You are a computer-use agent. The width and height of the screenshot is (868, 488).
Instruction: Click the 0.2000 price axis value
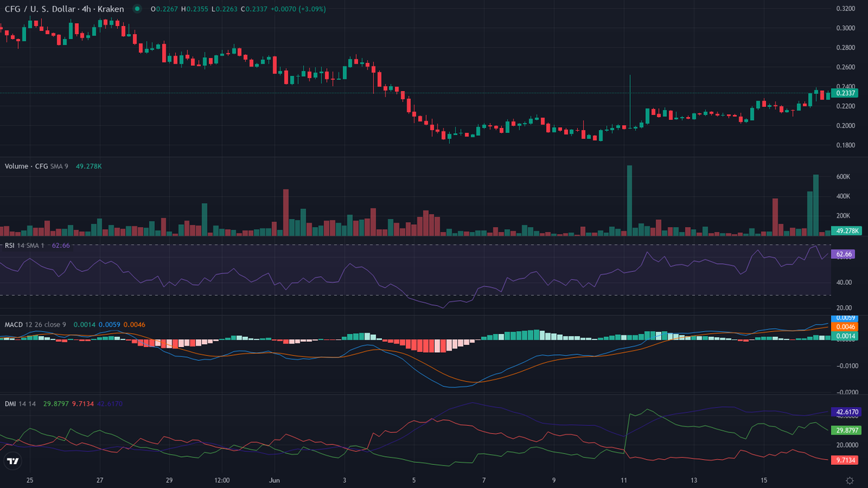pyautogui.click(x=845, y=126)
